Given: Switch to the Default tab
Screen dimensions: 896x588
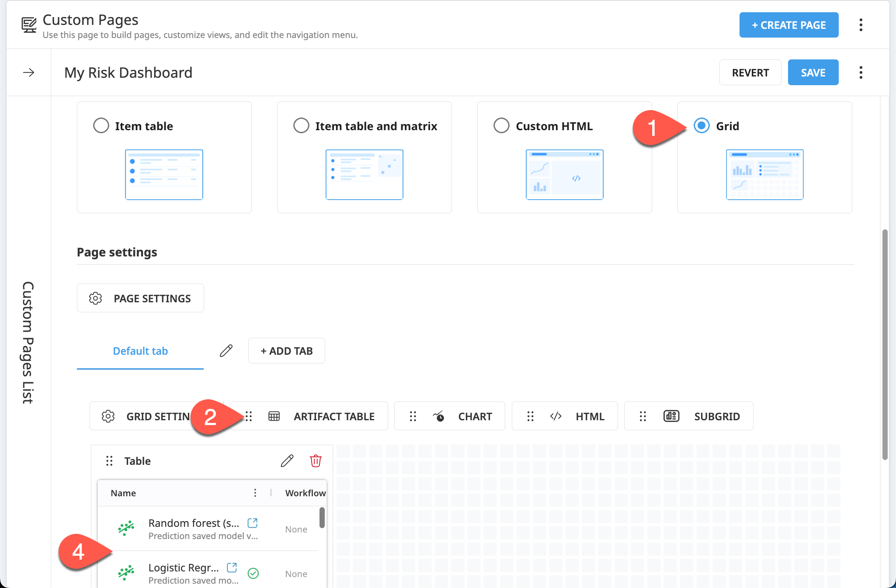Looking at the screenshot, I should tap(140, 351).
